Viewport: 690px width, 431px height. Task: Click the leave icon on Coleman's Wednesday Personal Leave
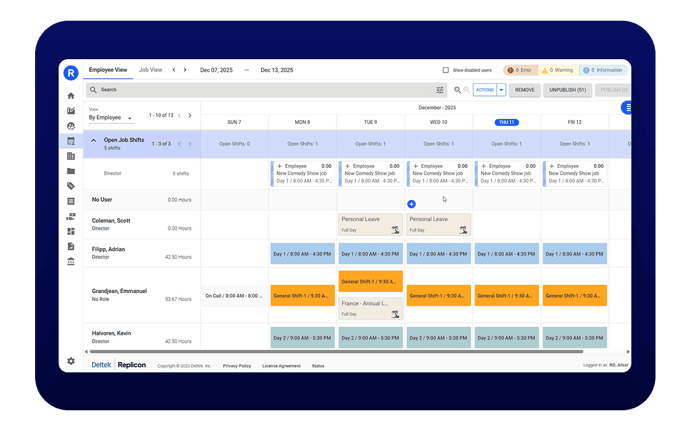(463, 229)
